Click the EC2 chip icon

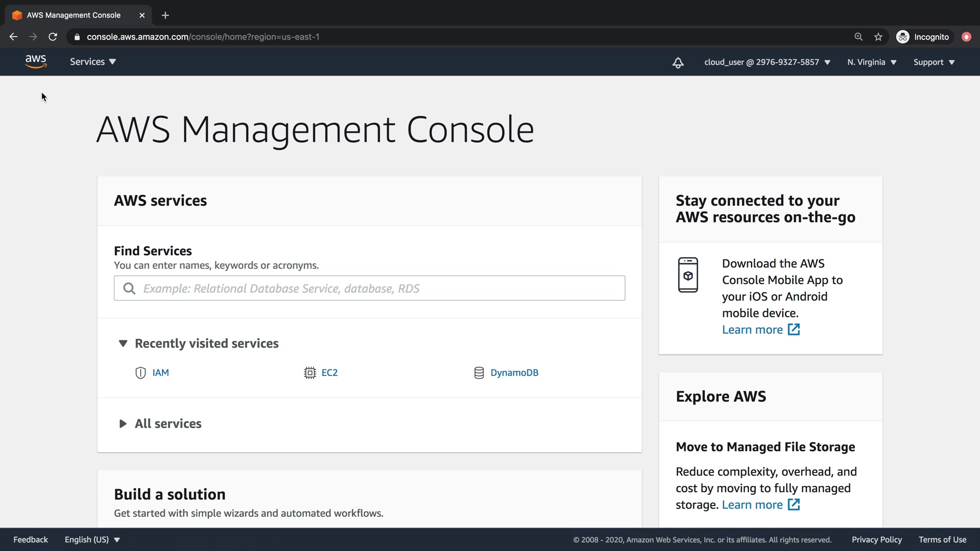coord(309,373)
